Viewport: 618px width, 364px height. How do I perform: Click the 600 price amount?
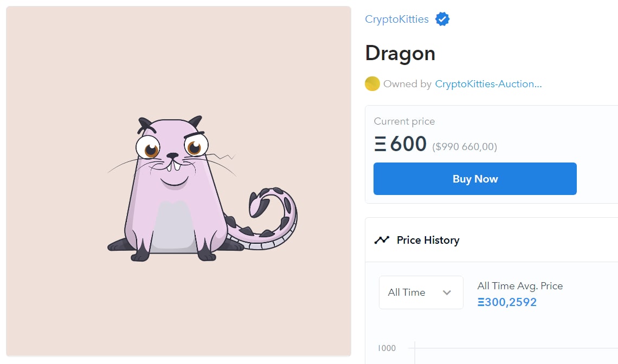pyautogui.click(x=408, y=144)
